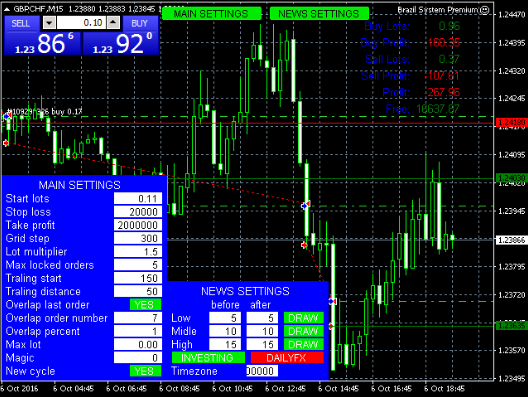Toggle New cycle YES switch

pyautogui.click(x=145, y=371)
